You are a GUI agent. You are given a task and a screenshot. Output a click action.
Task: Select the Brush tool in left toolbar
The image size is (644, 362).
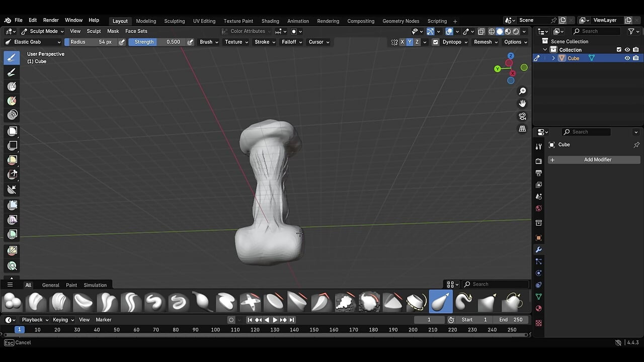[12, 57]
